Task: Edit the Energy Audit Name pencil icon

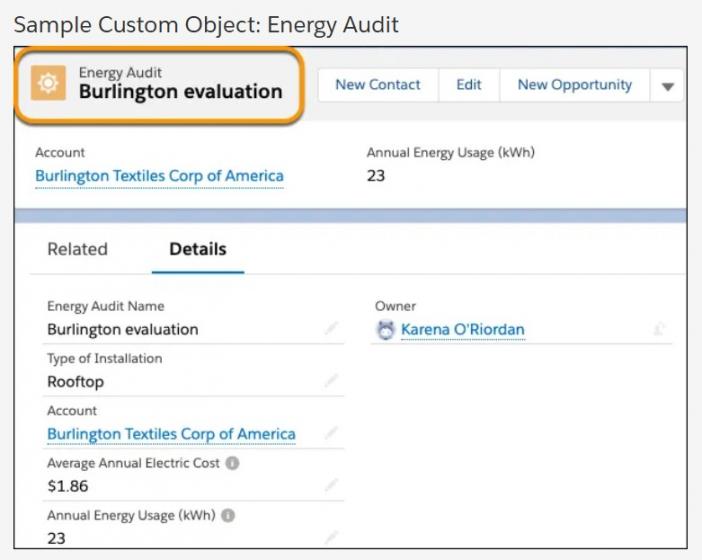Action: tap(331, 328)
